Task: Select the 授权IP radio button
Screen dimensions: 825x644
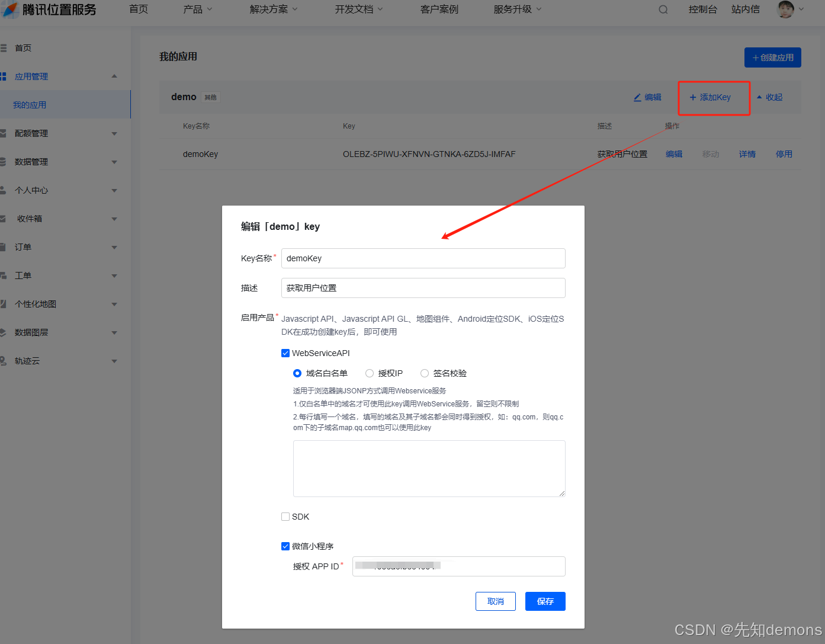Action: (369, 373)
